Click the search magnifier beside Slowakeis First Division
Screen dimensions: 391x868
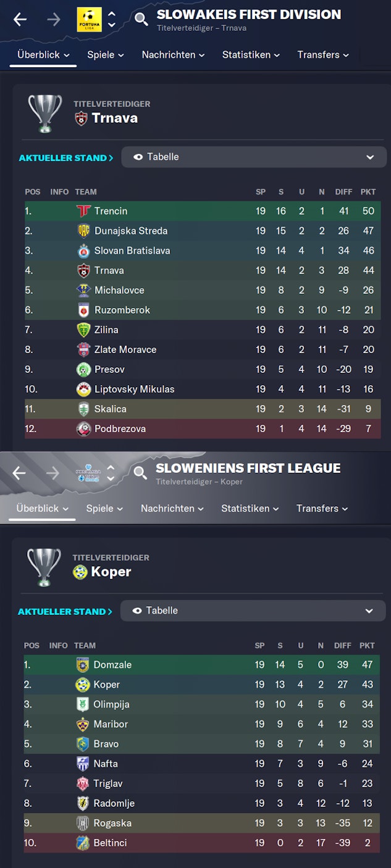141,19
